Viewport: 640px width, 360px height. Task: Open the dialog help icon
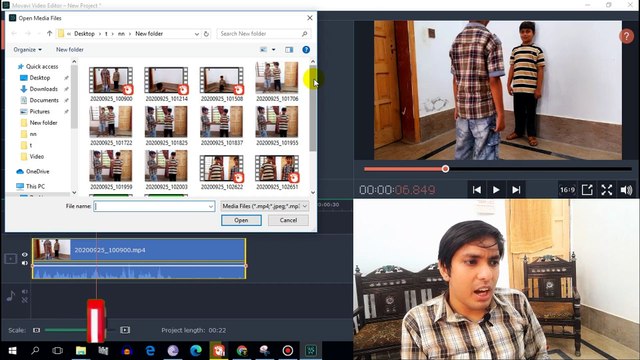[x=306, y=49]
